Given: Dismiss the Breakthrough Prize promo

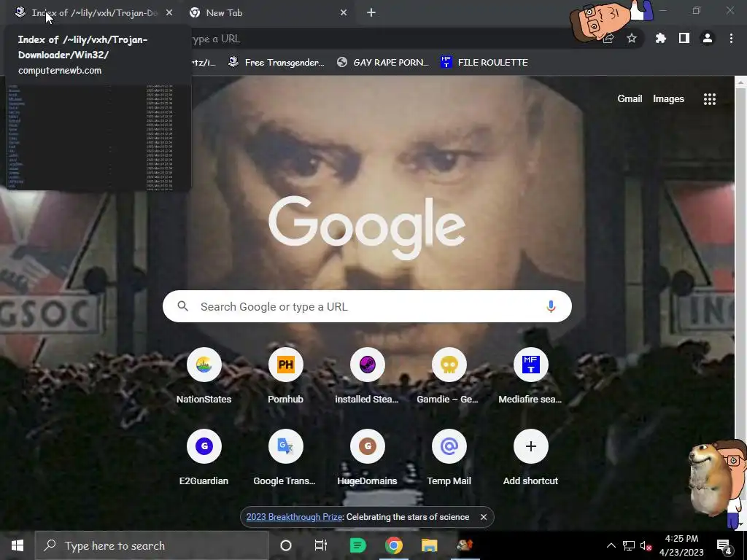Looking at the screenshot, I should pos(483,517).
